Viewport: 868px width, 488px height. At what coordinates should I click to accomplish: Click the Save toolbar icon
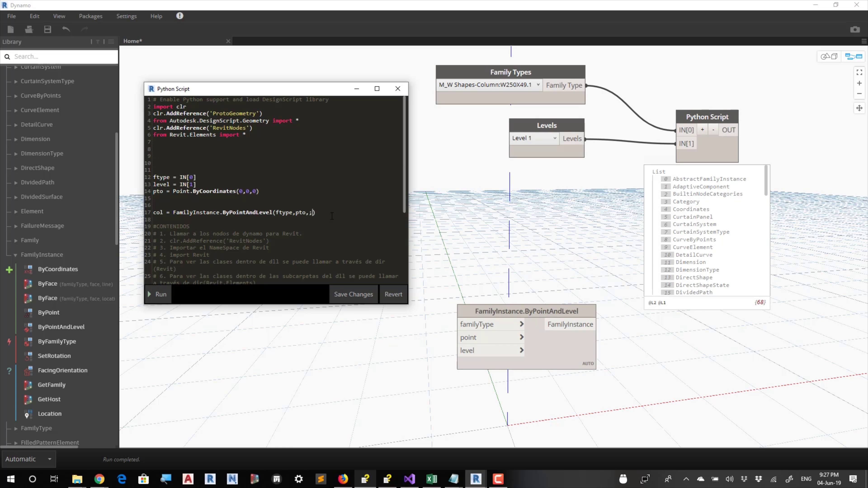coord(47,30)
